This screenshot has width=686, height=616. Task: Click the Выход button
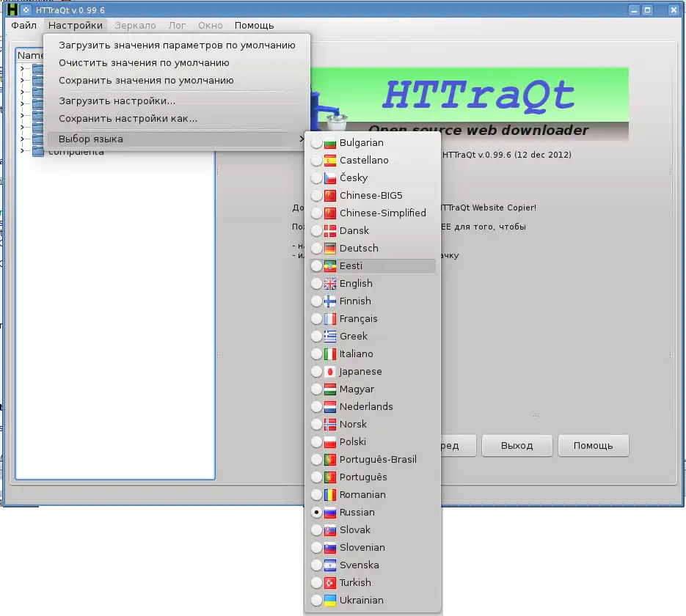(517, 445)
